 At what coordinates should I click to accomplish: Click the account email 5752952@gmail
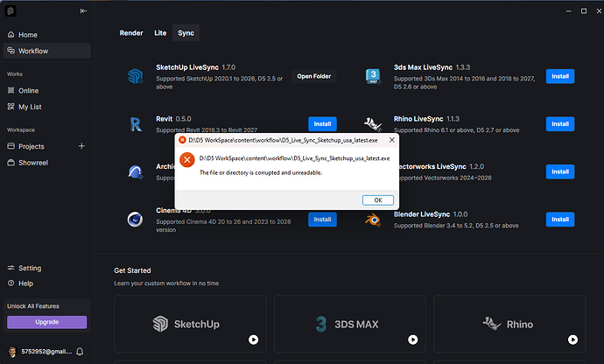tap(46, 351)
